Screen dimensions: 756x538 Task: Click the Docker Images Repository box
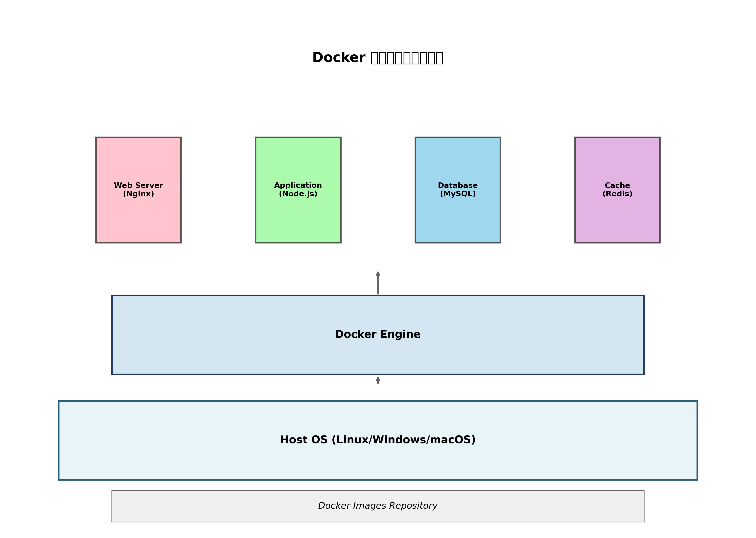[378, 506]
